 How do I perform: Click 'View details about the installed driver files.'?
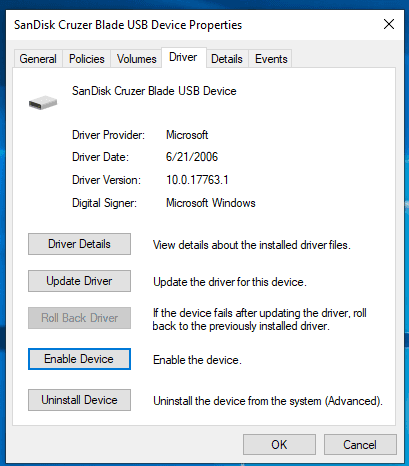pos(252,245)
